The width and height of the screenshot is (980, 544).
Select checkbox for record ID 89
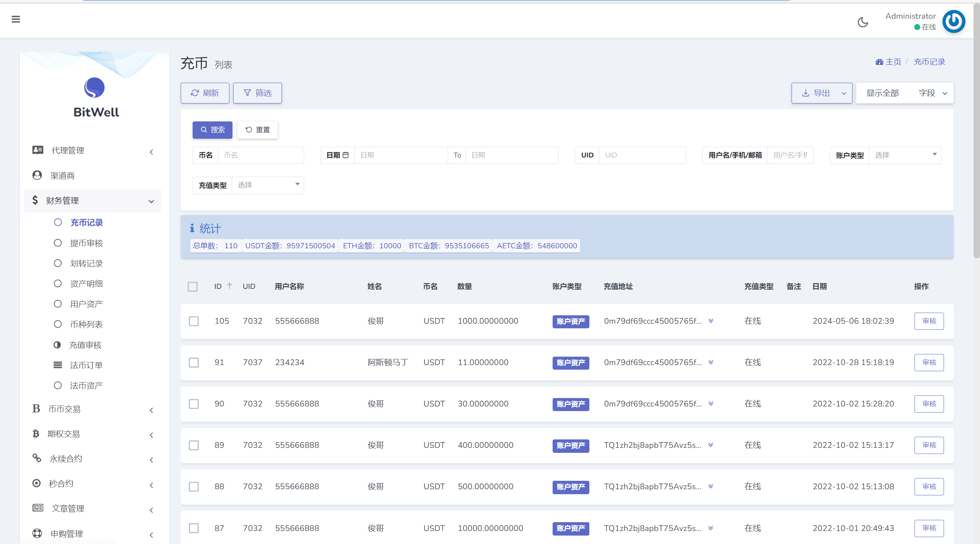point(194,445)
